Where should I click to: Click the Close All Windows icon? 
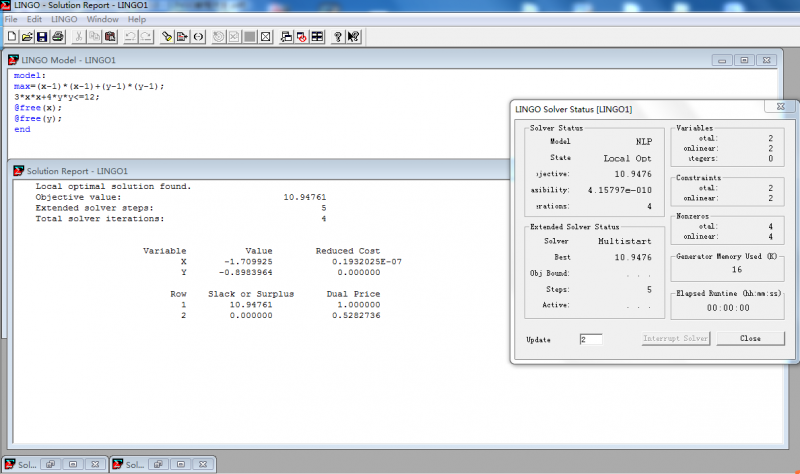[302, 37]
